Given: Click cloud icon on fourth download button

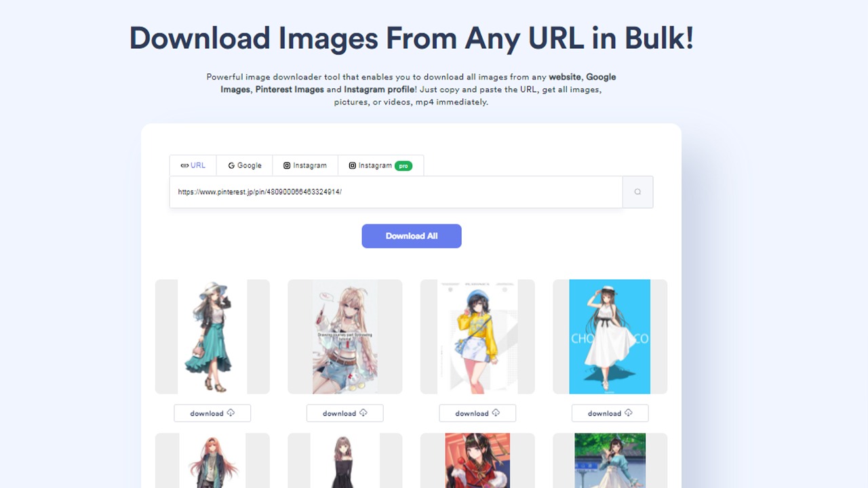Looking at the screenshot, I should click(x=629, y=413).
